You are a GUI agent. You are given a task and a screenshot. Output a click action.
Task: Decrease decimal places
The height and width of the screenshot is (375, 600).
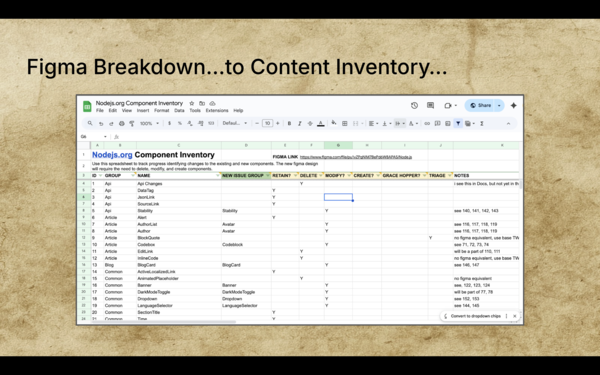tap(190, 124)
